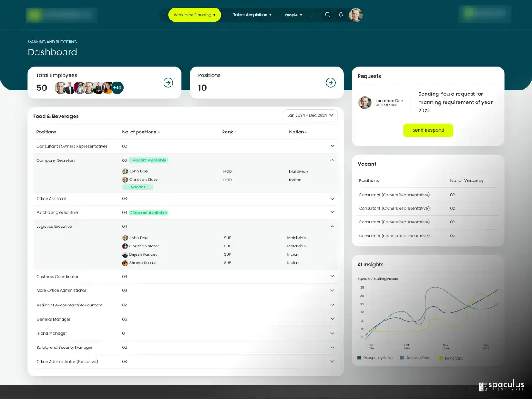This screenshot has width=532, height=399.
Task: Open the Talent Acquisition menu
Action: (x=252, y=15)
